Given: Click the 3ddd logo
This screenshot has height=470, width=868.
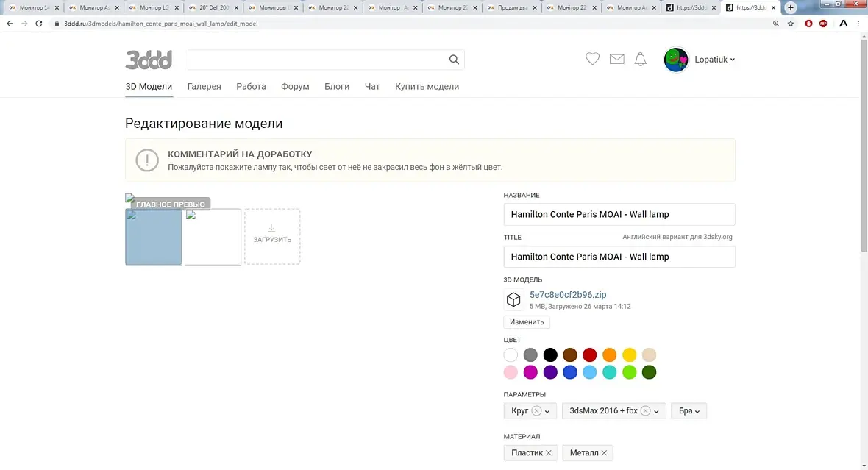Looking at the screenshot, I should [x=149, y=60].
